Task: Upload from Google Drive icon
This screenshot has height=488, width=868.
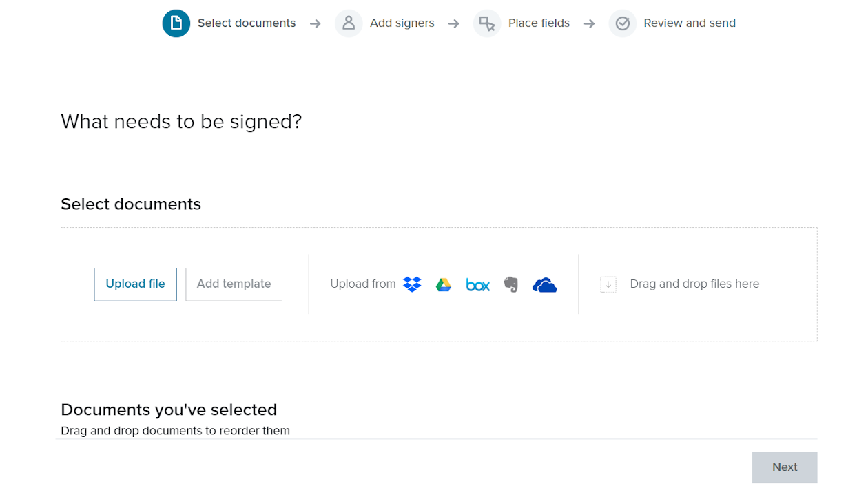Action: pyautogui.click(x=444, y=284)
